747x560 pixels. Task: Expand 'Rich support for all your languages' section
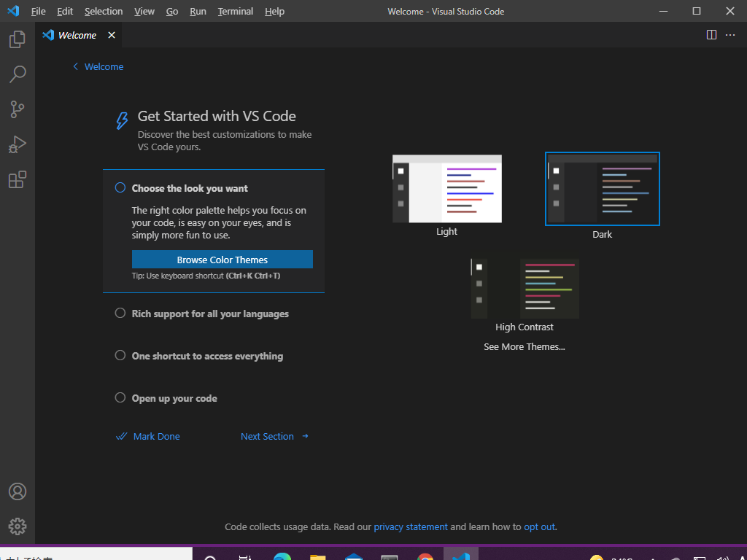coord(210,314)
